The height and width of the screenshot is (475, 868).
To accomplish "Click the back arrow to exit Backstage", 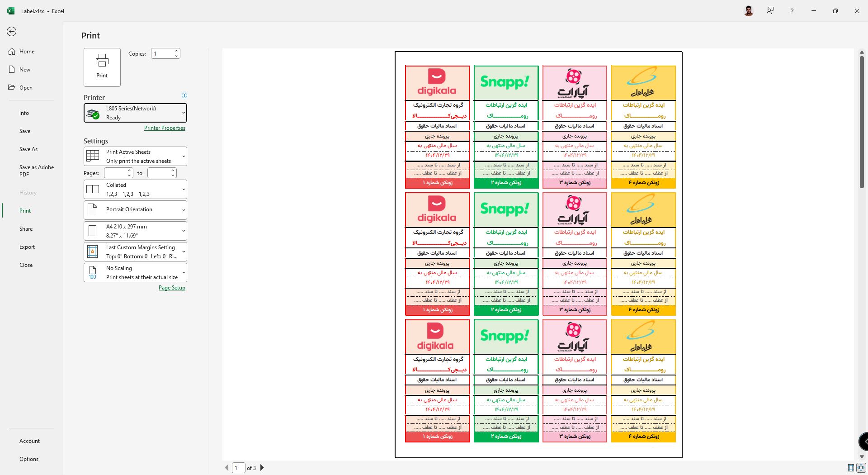I will pyautogui.click(x=12, y=31).
